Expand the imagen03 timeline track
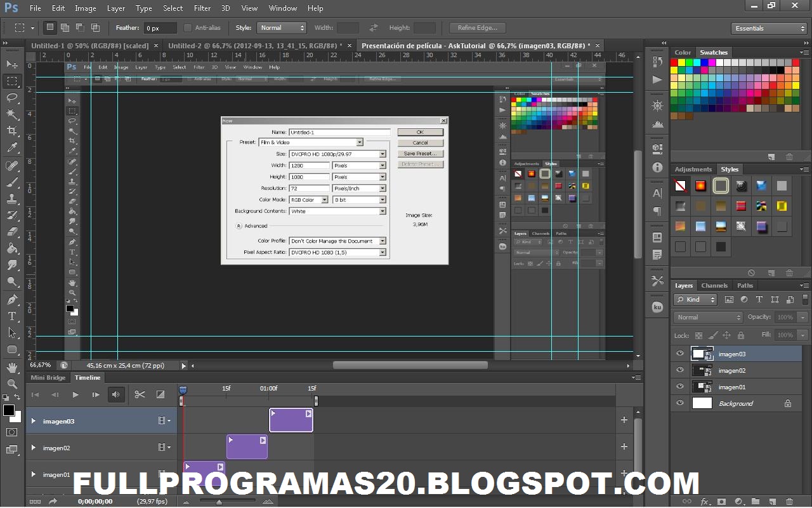812x508 pixels. 34,421
